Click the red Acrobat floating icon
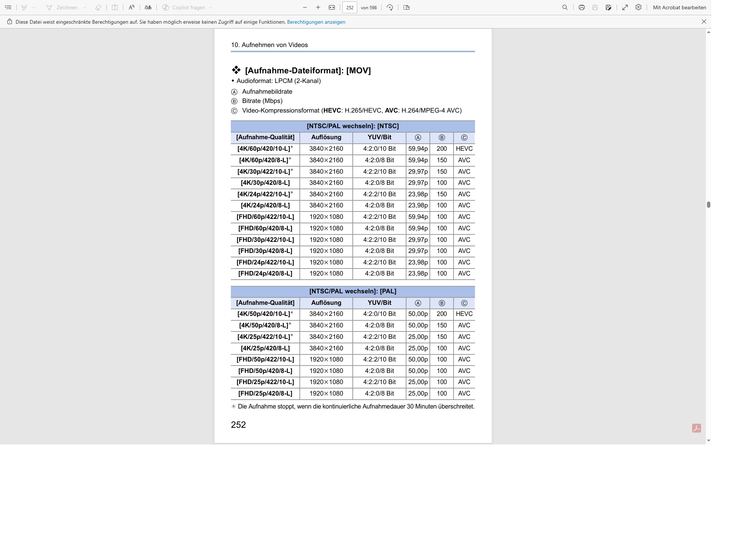Image resolution: width=747 pixels, height=560 pixels. (697, 428)
